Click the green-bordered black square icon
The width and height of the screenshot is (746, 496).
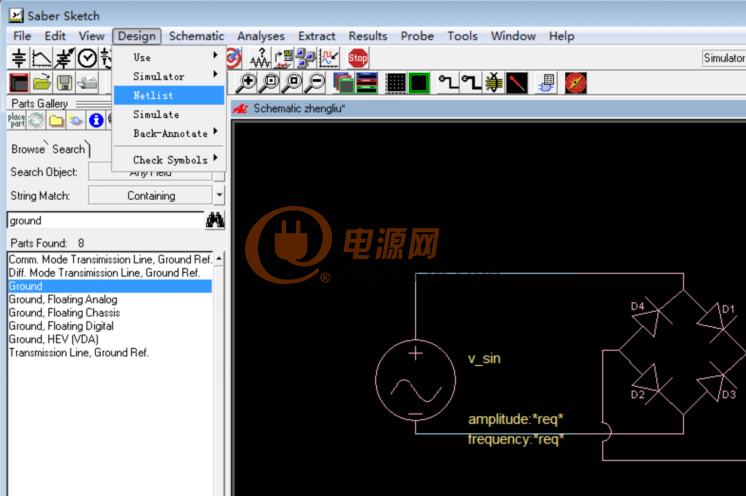[x=419, y=83]
